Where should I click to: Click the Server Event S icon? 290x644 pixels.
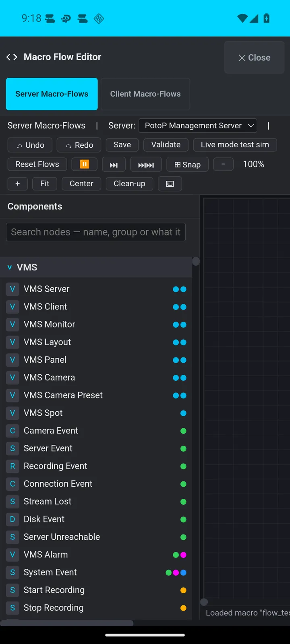(12, 448)
